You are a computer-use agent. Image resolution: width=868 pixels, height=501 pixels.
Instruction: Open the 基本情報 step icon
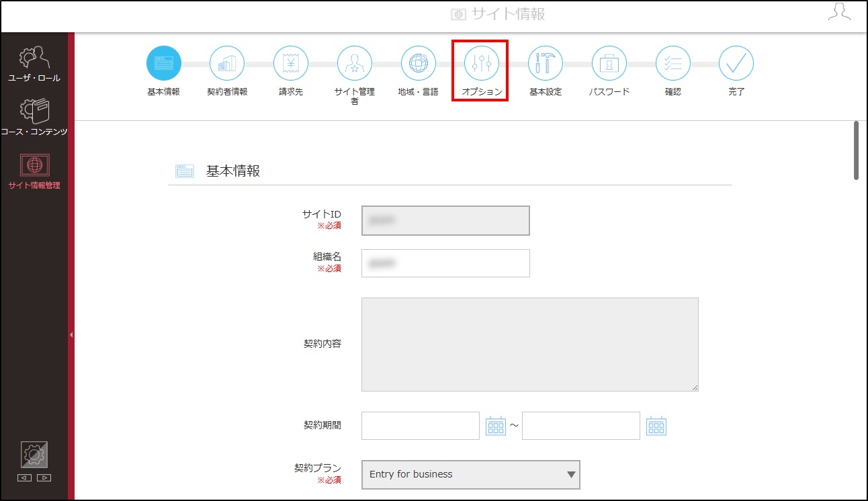pyautogui.click(x=163, y=63)
